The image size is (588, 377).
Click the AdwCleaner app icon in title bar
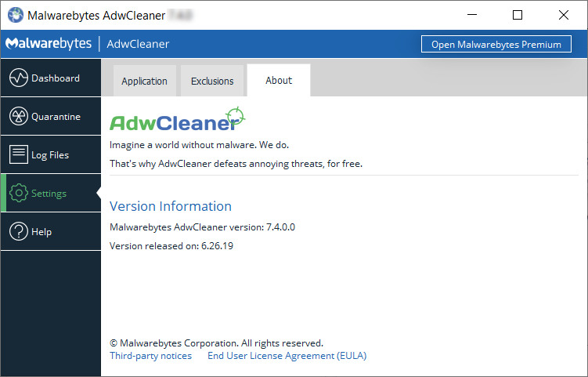16,15
